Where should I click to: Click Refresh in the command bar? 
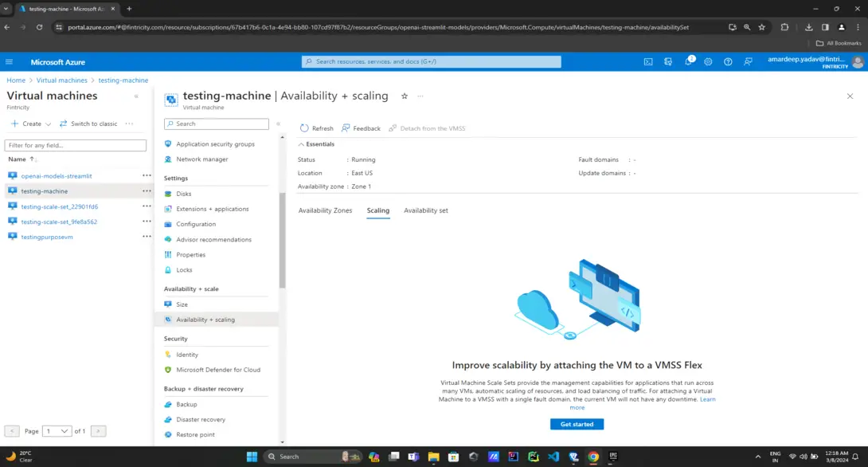tap(317, 128)
